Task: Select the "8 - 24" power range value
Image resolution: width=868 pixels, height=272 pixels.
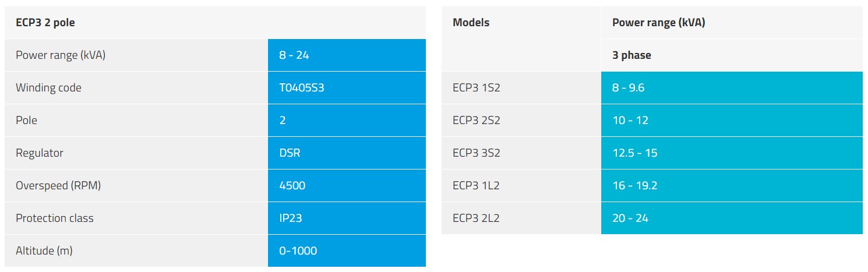Action: coord(294,55)
